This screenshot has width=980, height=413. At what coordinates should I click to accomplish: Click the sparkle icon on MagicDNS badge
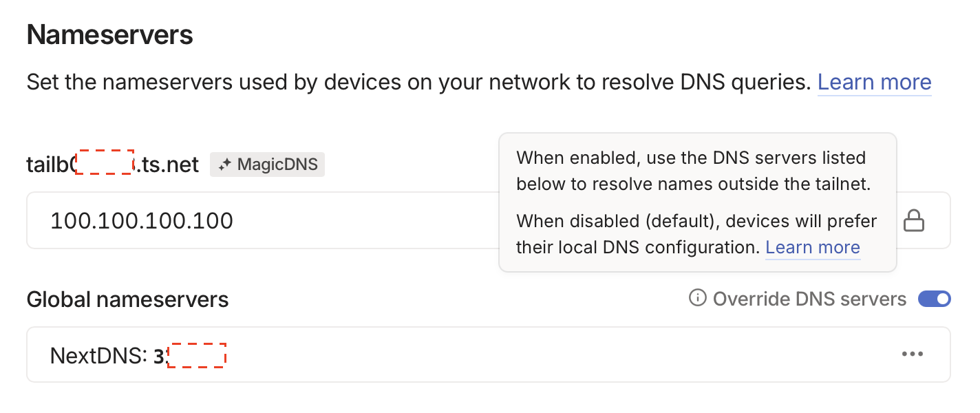click(x=224, y=164)
